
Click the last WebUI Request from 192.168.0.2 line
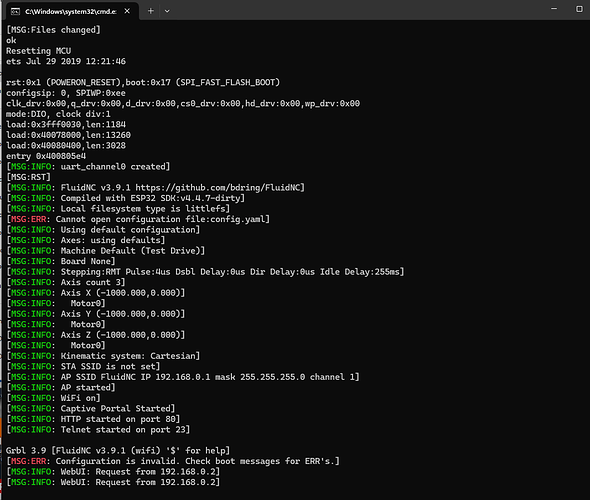pos(113,482)
